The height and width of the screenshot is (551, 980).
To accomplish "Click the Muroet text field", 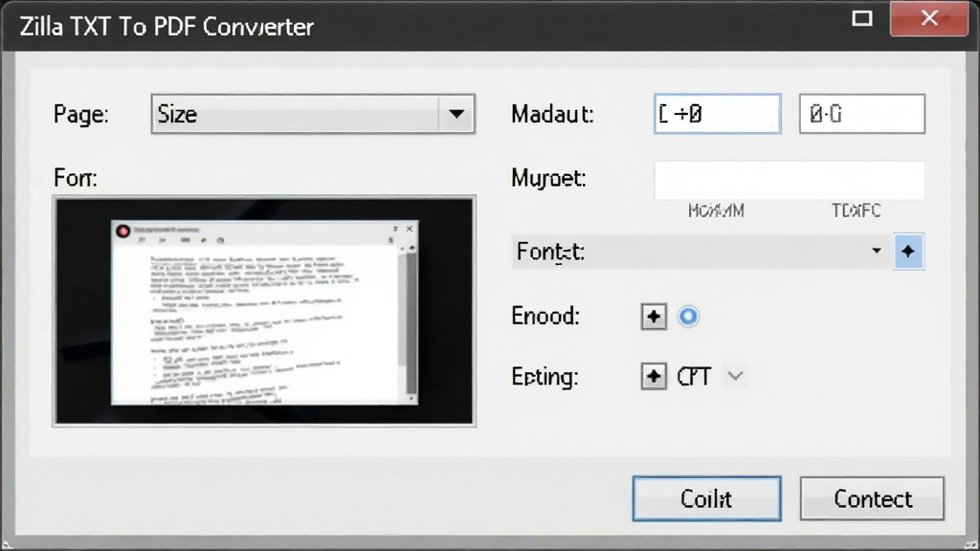I will pos(789,180).
